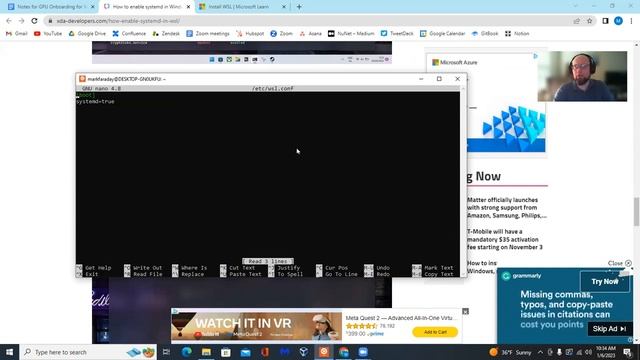Switch to Notes for GPU Onboarding tab
640x360 pixels.
coord(50,7)
